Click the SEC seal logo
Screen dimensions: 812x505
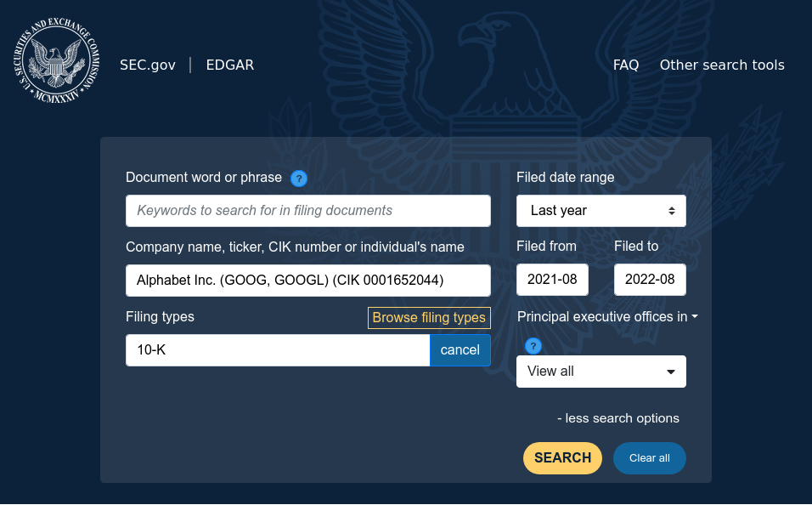pos(56,60)
